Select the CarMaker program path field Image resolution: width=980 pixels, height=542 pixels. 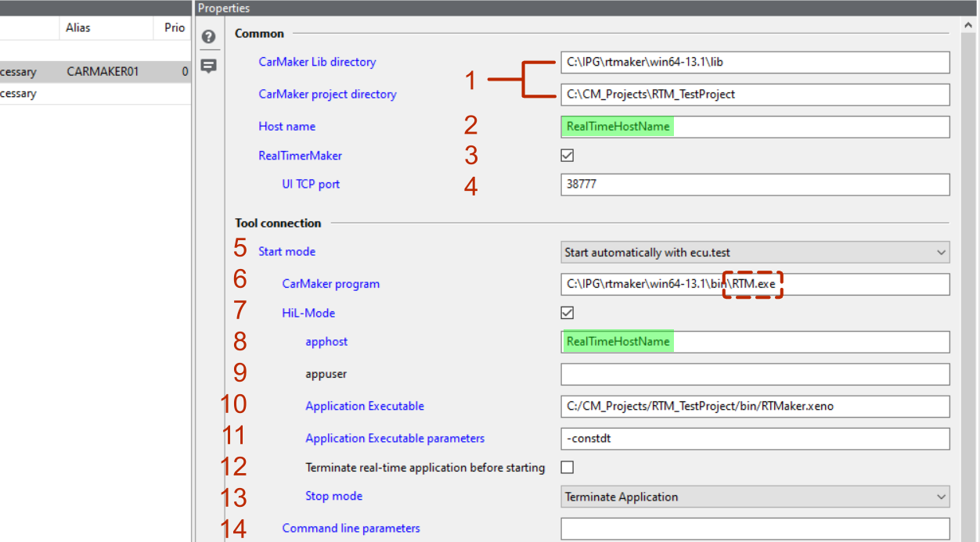pos(755,284)
